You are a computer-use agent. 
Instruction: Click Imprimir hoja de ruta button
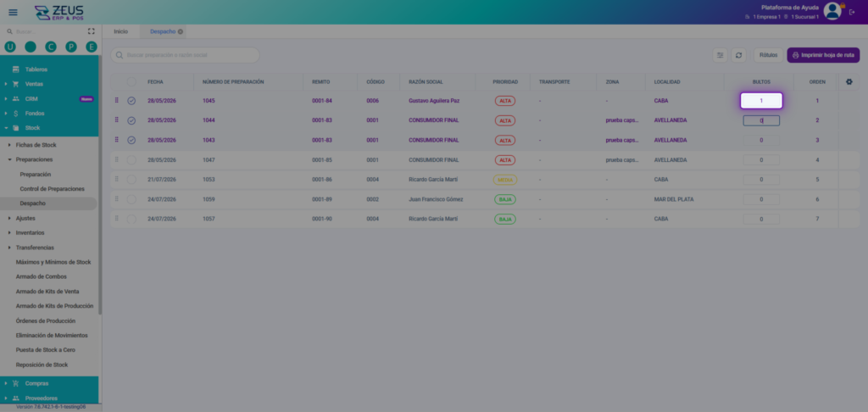pyautogui.click(x=823, y=55)
